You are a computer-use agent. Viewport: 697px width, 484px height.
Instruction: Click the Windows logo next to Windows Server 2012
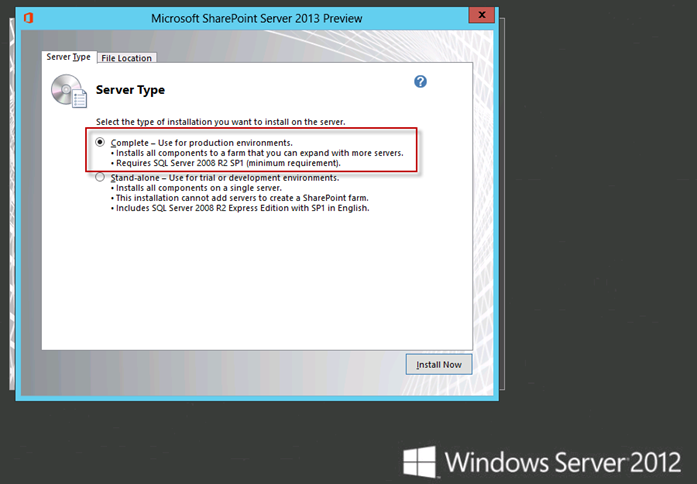coord(419,462)
